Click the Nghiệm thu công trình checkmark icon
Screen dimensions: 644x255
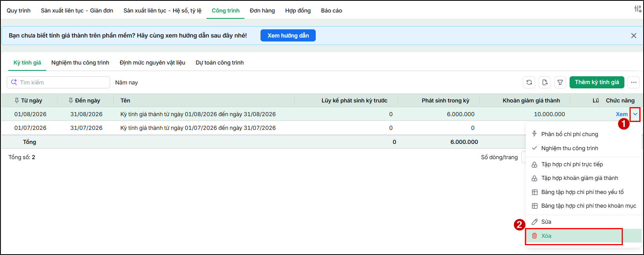pos(534,148)
